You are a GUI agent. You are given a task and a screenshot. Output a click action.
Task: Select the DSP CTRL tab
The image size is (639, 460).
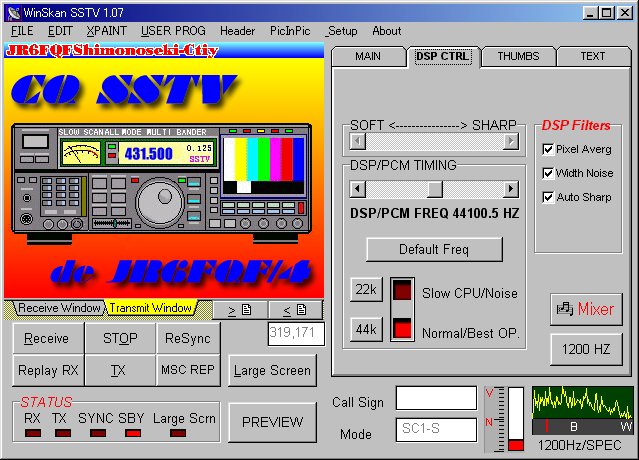[443, 56]
